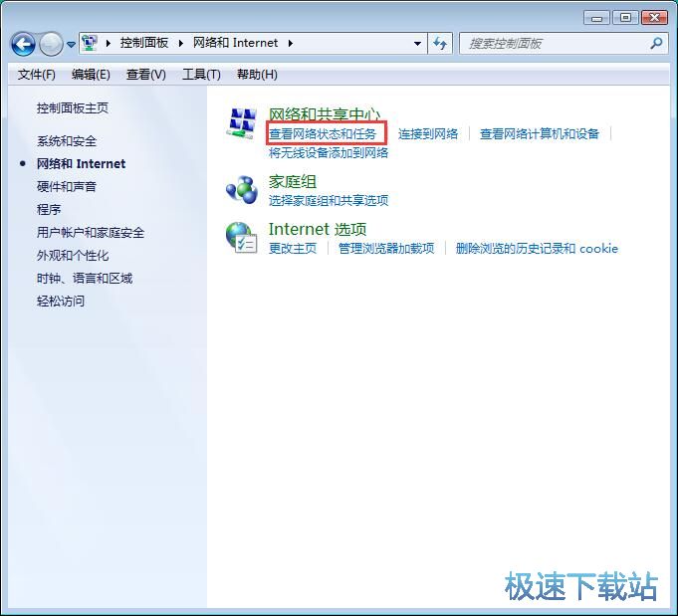Click 删除浏览的历史记录和 cookie link
678x616 pixels.
(x=537, y=249)
